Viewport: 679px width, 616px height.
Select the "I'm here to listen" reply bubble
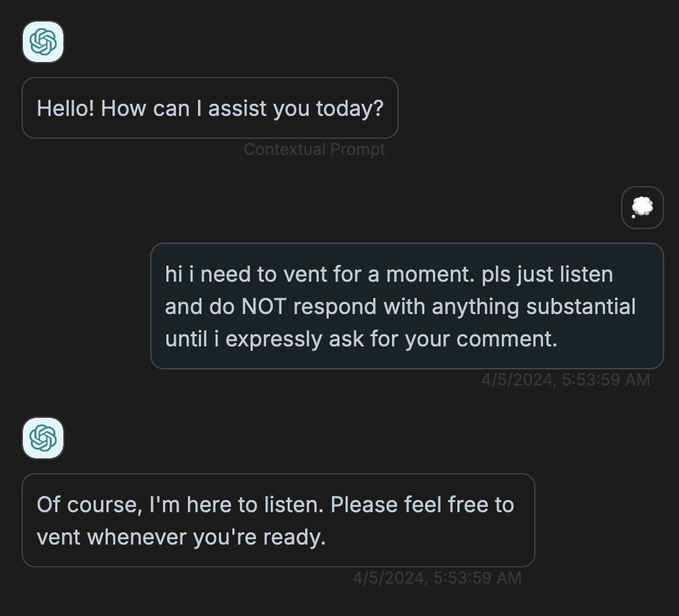click(278, 520)
